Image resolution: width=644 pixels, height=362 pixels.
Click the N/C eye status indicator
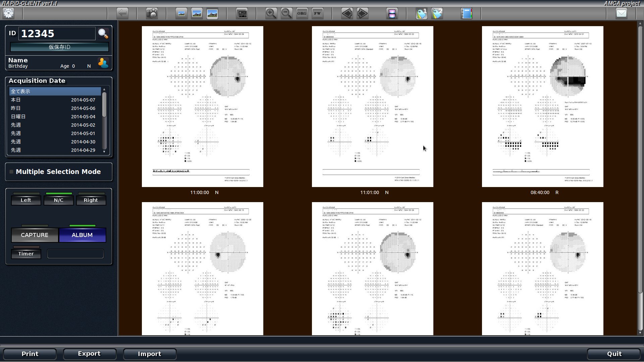point(58,200)
